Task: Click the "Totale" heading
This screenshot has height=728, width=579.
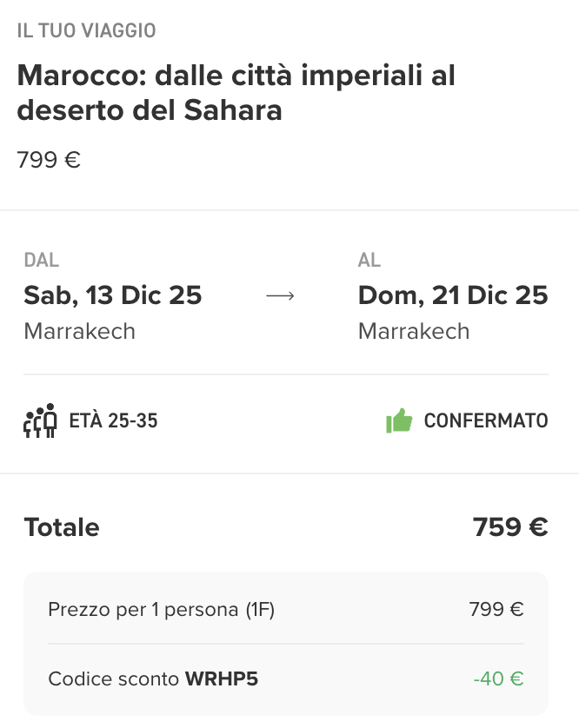Action: pos(62,527)
